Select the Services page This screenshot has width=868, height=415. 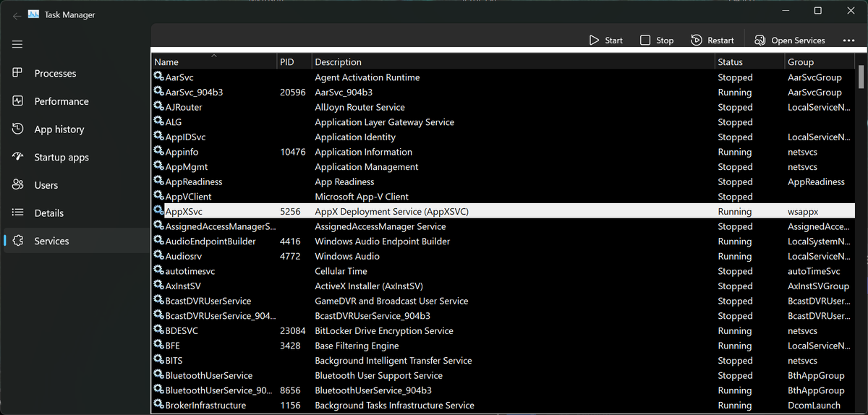[75, 241]
